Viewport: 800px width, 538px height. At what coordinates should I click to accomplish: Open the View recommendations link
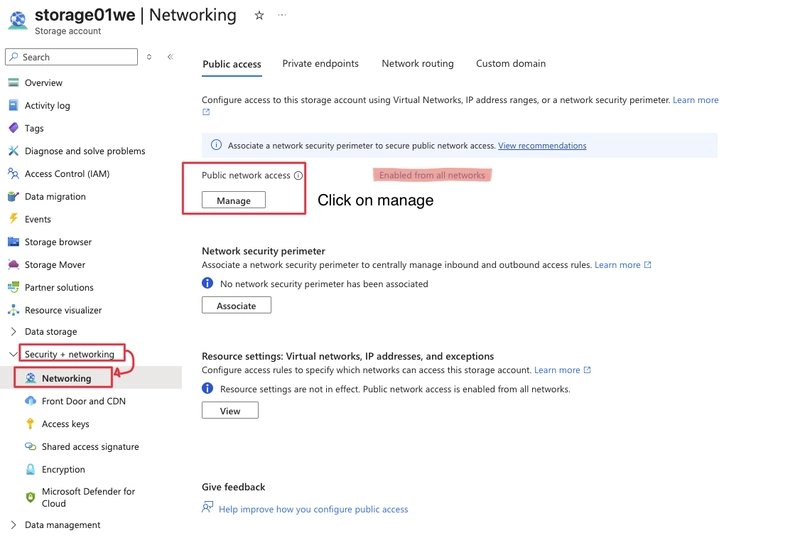click(x=542, y=145)
